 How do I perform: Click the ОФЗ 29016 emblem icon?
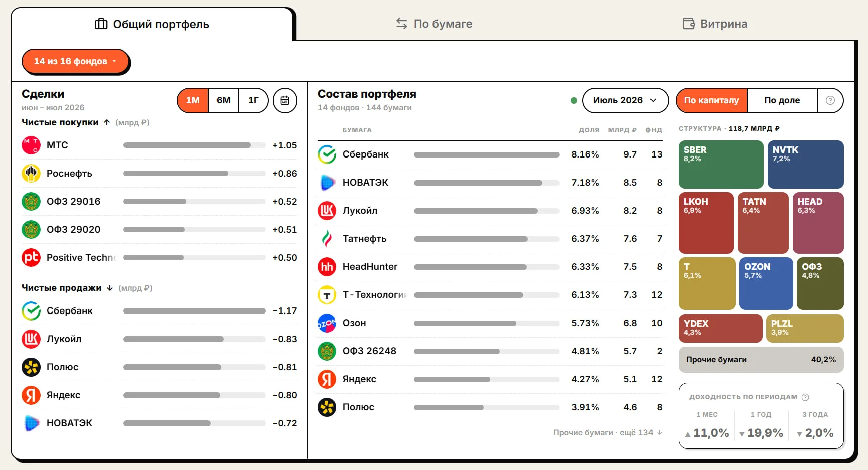(x=31, y=202)
